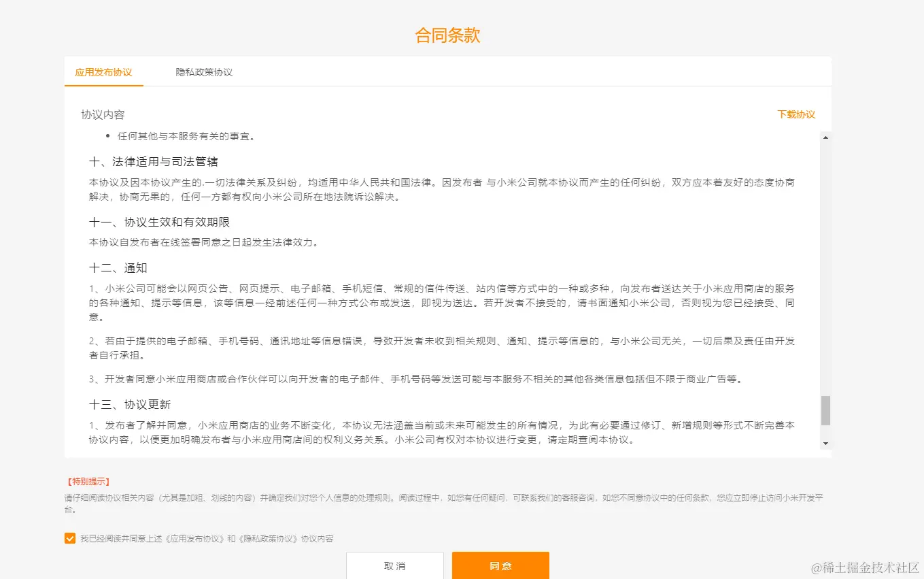
Task: Click the 下载协议 link
Action: [x=796, y=114]
